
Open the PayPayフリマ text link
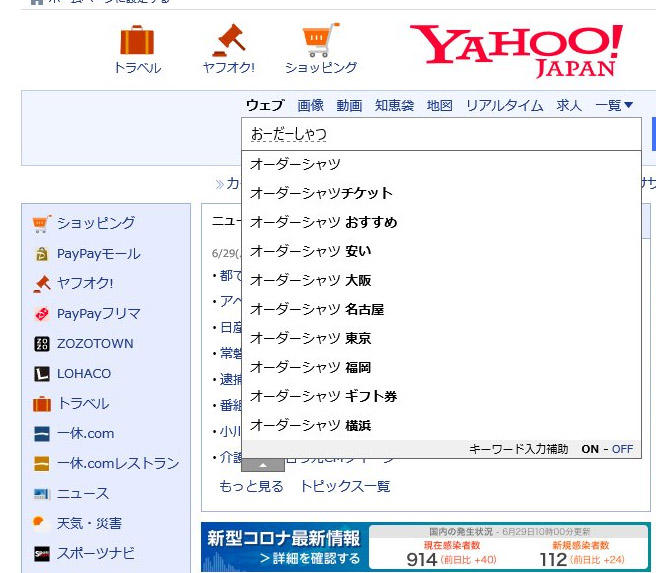pos(99,314)
